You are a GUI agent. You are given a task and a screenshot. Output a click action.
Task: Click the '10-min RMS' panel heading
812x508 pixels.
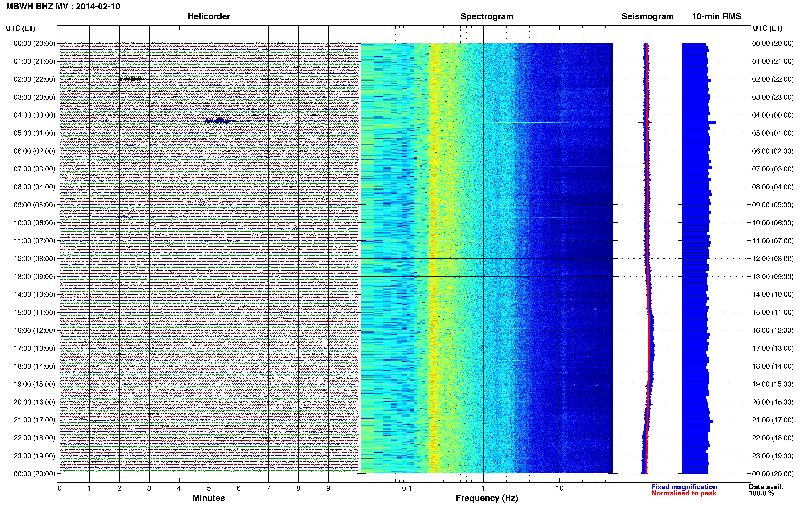(x=717, y=16)
